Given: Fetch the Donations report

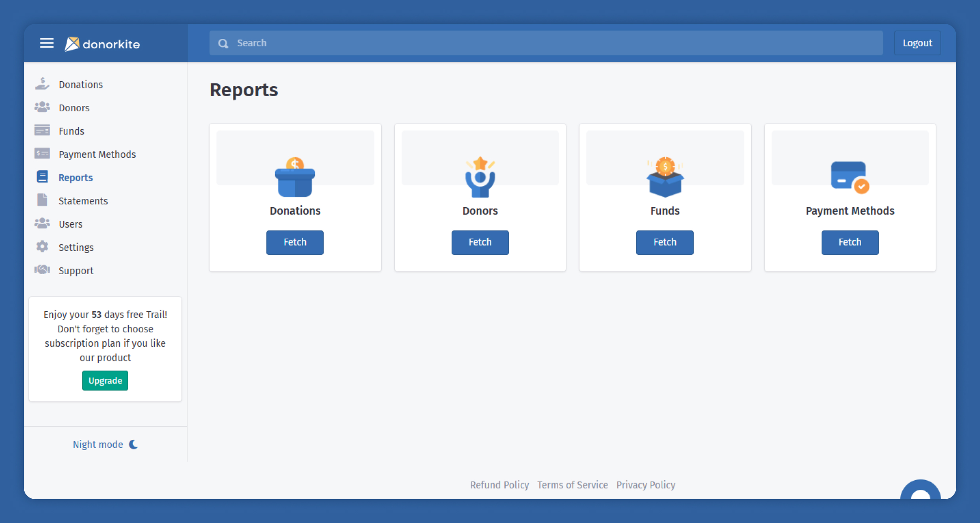Looking at the screenshot, I should (x=295, y=242).
